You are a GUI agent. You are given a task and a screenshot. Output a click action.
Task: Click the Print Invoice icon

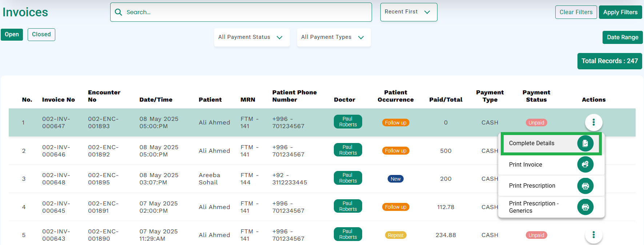585,164
